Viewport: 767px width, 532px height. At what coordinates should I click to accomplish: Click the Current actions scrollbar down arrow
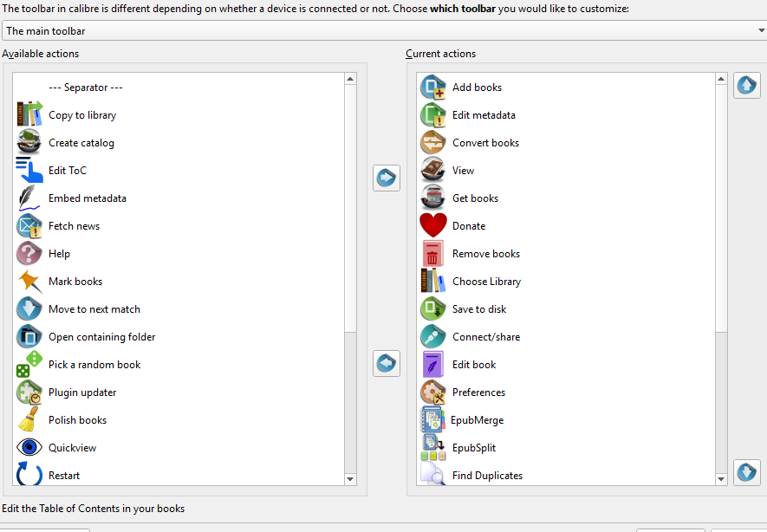721,479
